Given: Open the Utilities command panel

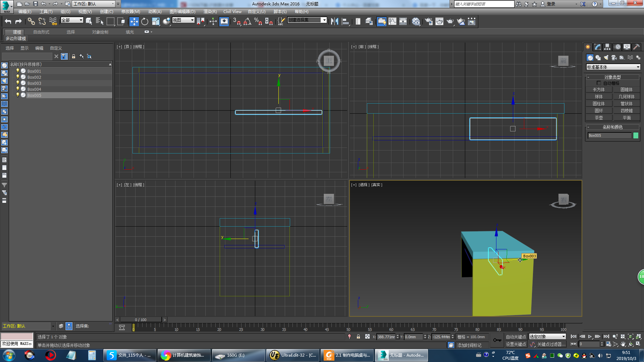Looking at the screenshot, I should (x=636, y=47).
